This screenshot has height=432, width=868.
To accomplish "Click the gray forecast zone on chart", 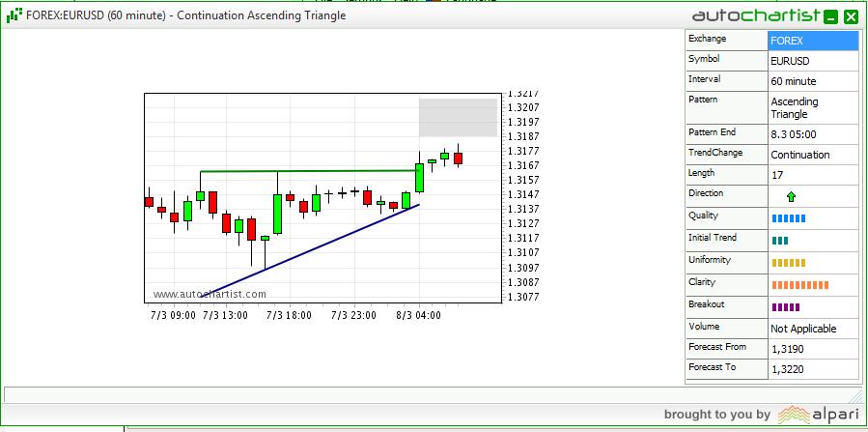I will pyautogui.click(x=458, y=117).
